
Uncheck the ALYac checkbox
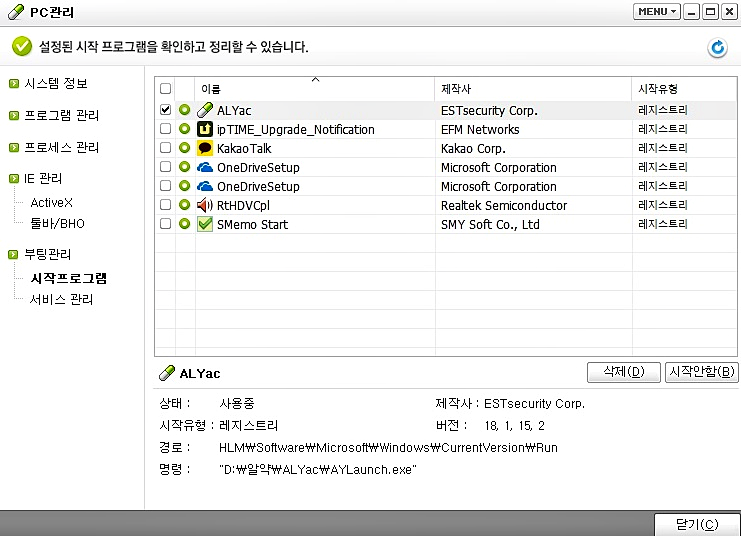pos(165,110)
